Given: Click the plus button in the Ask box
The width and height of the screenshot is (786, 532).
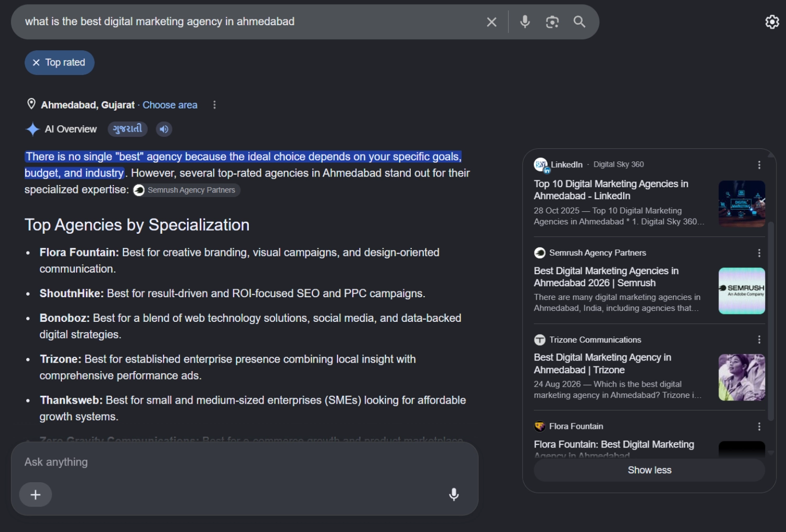Looking at the screenshot, I should point(36,495).
